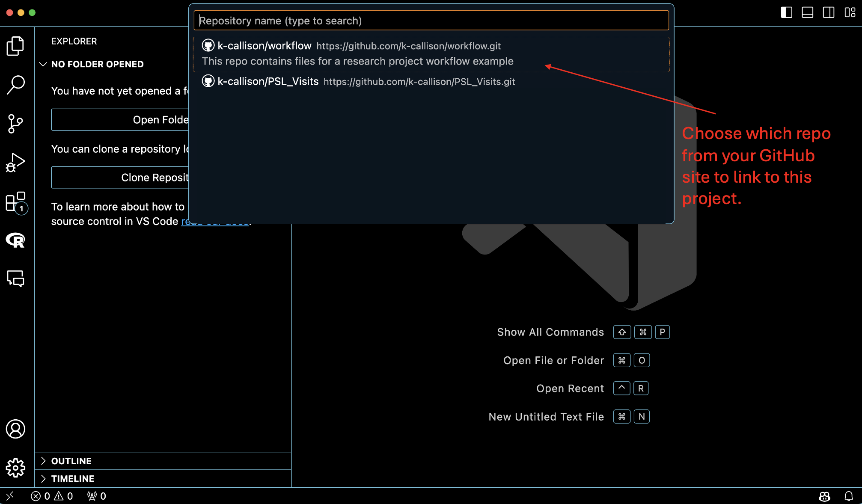Image resolution: width=862 pixels, height=504 pixels.
Task: Open the R extension view
Action: point(15,240)
